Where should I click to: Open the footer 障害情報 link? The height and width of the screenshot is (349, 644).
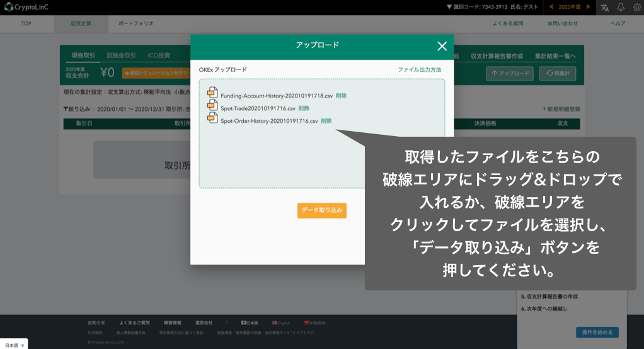173,323
